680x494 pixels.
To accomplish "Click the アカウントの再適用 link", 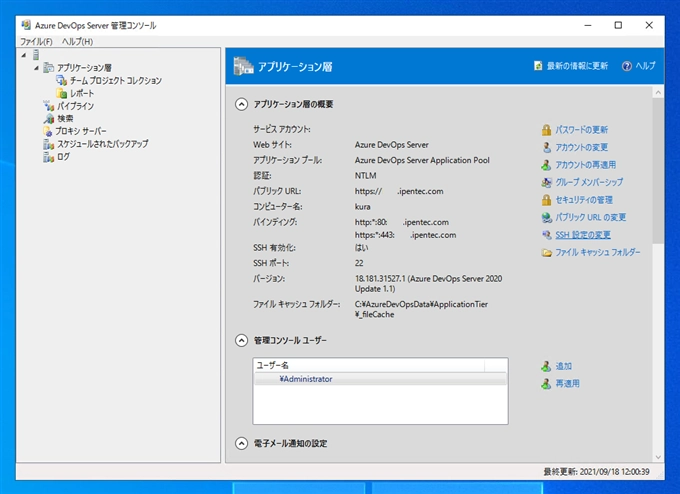I will click(585, 165).
